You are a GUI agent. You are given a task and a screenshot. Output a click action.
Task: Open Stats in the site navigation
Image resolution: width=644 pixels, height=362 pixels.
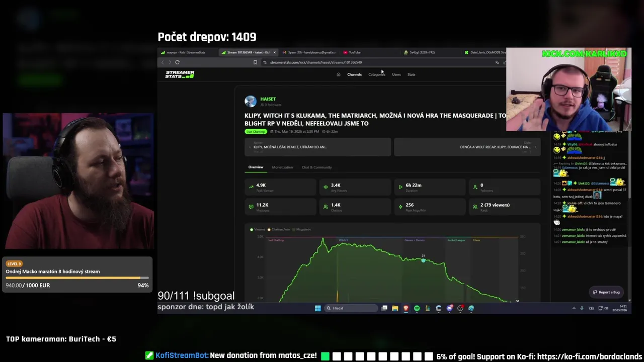coord(411,74)
